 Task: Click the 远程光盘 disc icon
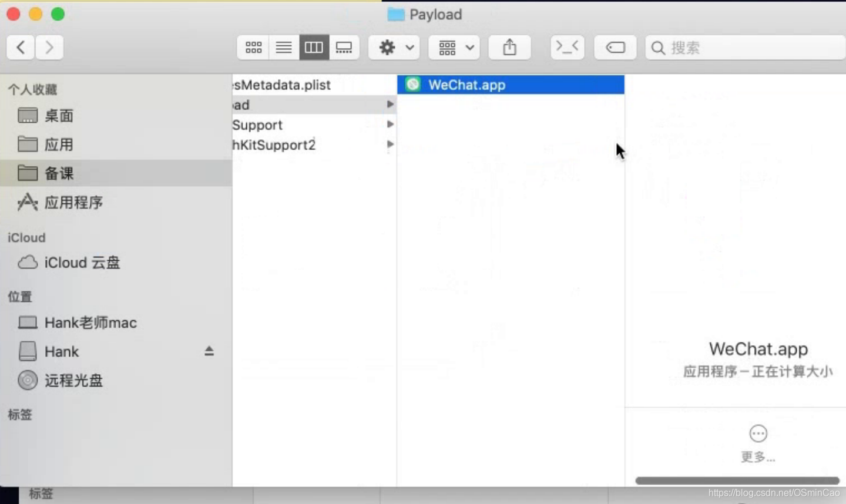pos(28,381)
